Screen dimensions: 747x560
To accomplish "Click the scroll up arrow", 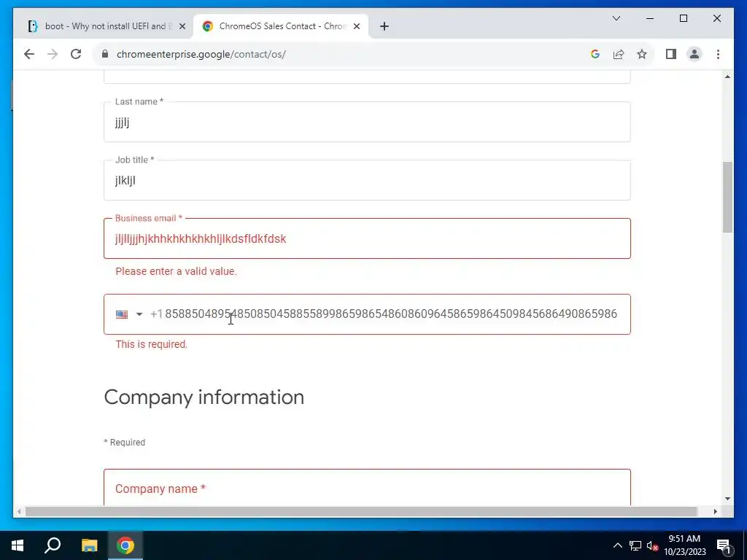I will pyautogui.click(x=727, y=77).
